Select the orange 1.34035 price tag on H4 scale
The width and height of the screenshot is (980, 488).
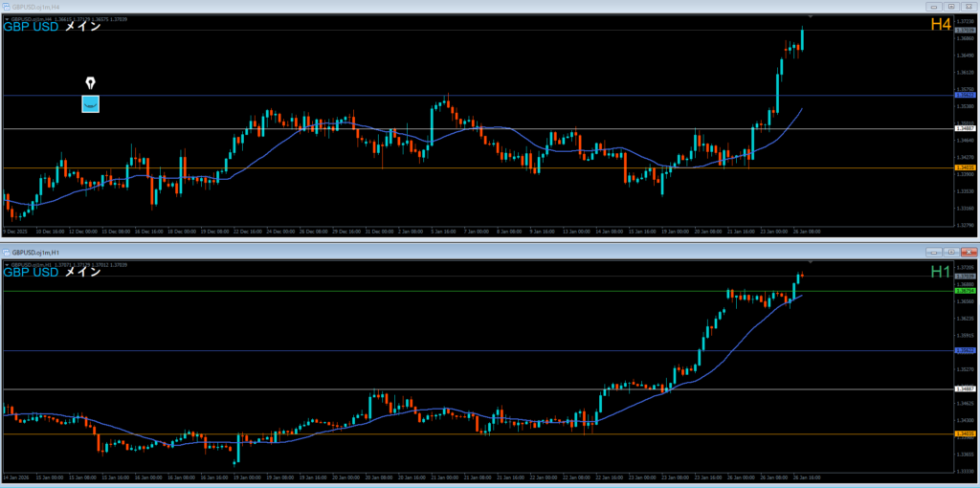(x=966, y=167)
